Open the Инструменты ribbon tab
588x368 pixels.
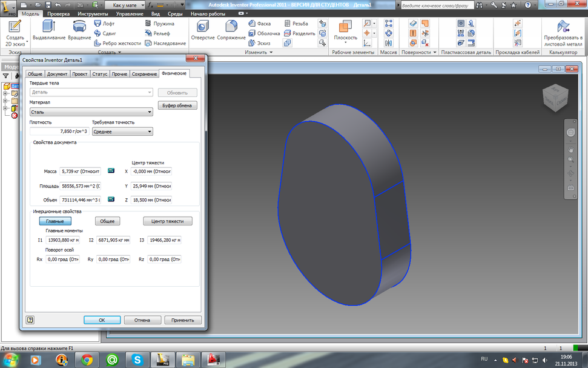(x=93, y=13)
